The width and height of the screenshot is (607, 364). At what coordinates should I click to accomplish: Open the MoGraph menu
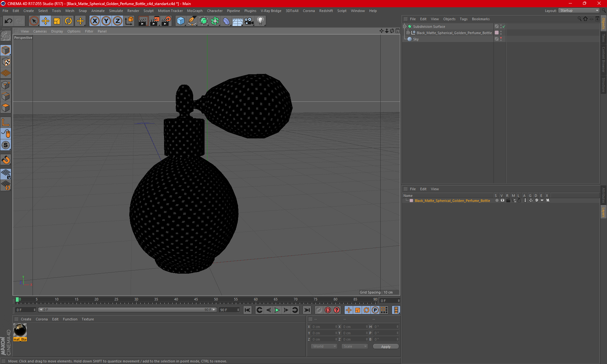(195, 11)
